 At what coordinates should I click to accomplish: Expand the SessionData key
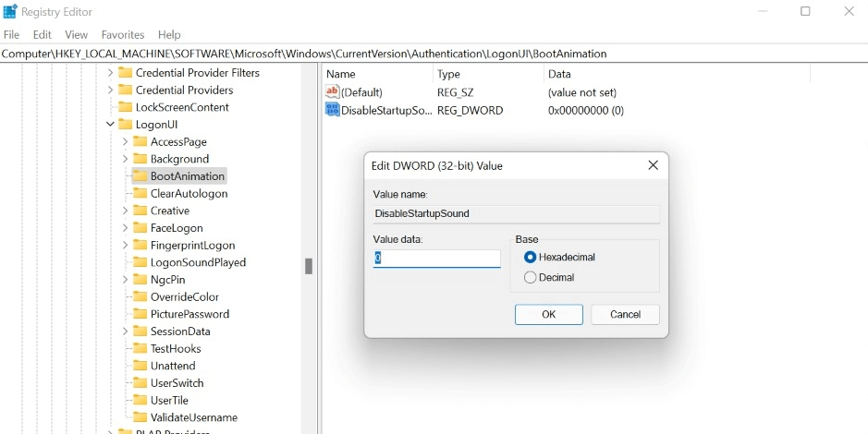(x=125, y=332)
